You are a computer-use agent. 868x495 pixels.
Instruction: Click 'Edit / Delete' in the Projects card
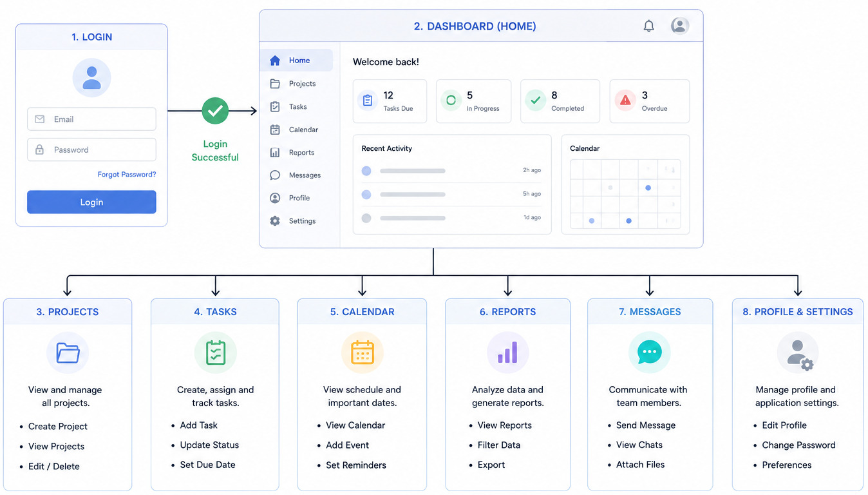[54, 467]
